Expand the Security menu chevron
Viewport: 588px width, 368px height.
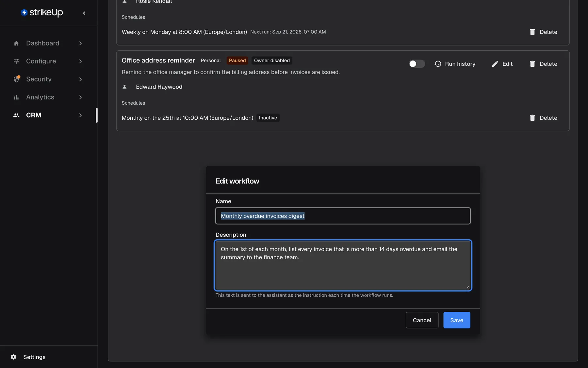[80, 79]
